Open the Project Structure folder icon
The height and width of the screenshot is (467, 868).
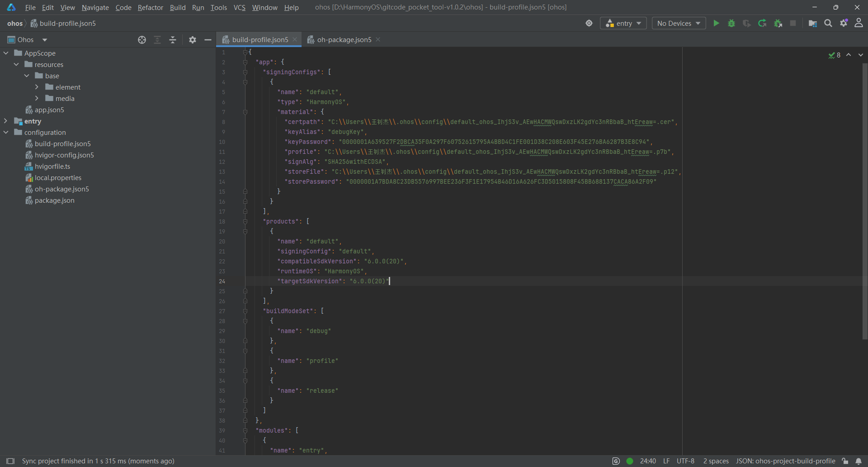813,23
